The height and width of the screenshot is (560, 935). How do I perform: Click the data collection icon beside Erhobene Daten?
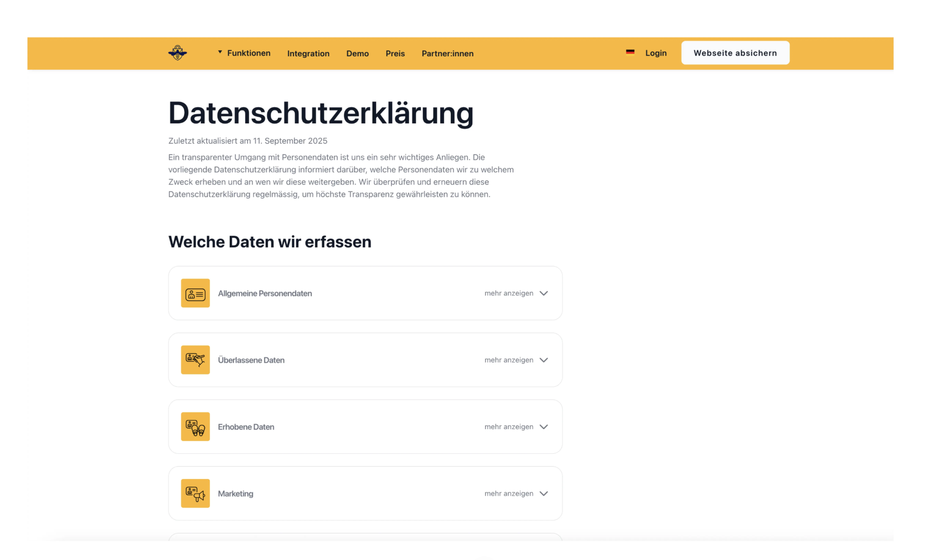(x=195, y=426)
